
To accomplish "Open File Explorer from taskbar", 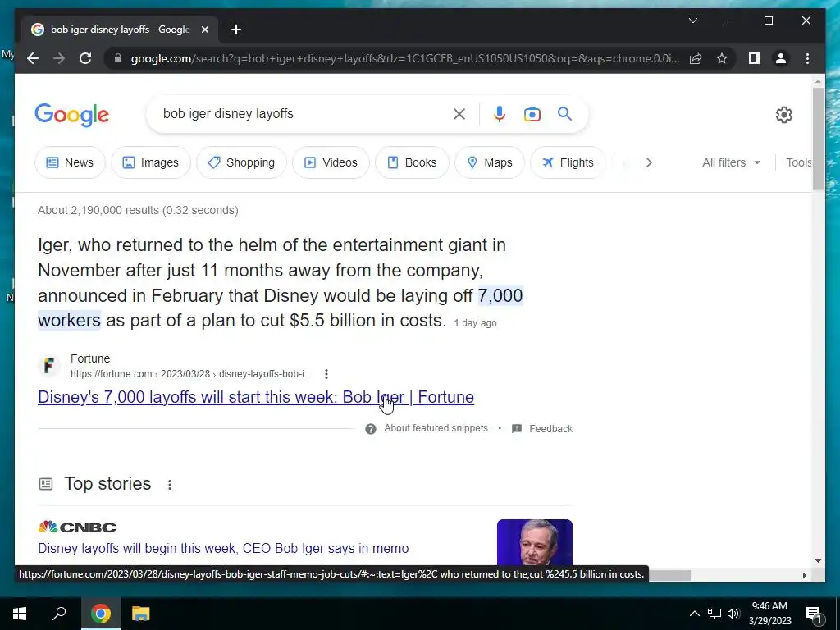I will [x=141, y=614].
